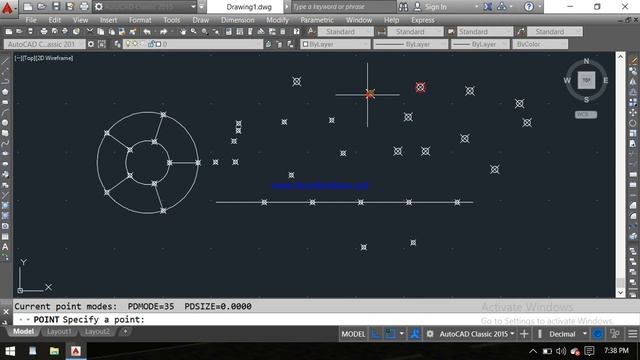Click the Redo arrow in the Standard toolbar
Screen dimensions: 640x360
click(163, 31)
